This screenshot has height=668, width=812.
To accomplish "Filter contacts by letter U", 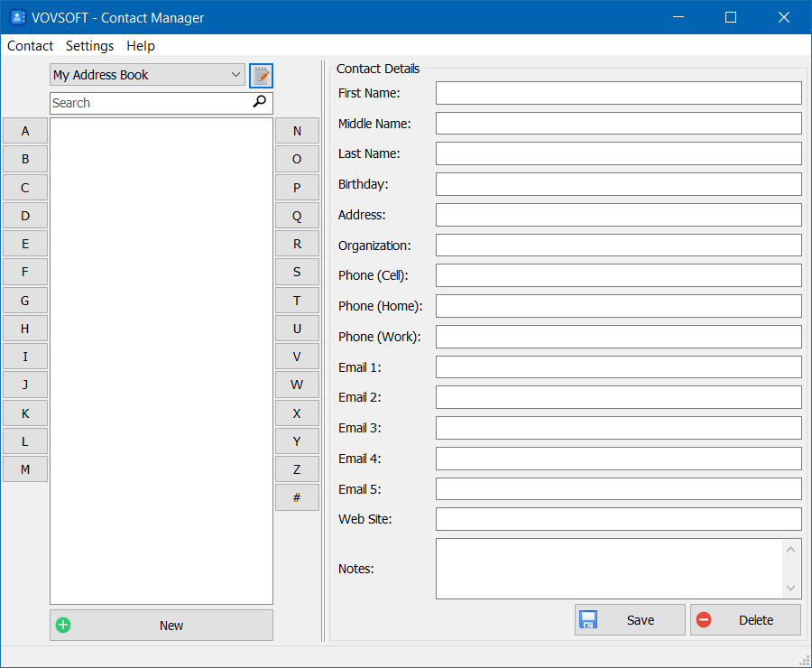I will tap(297, 329).
